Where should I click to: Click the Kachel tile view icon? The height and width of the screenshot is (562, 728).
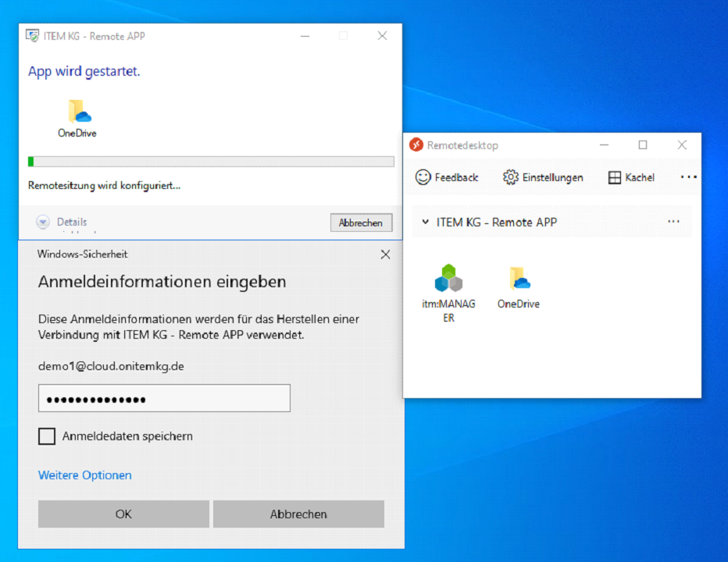pos(614,177)
